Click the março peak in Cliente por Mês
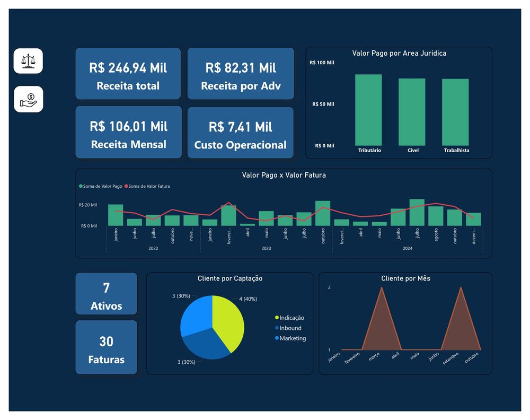 click(382, 288)
